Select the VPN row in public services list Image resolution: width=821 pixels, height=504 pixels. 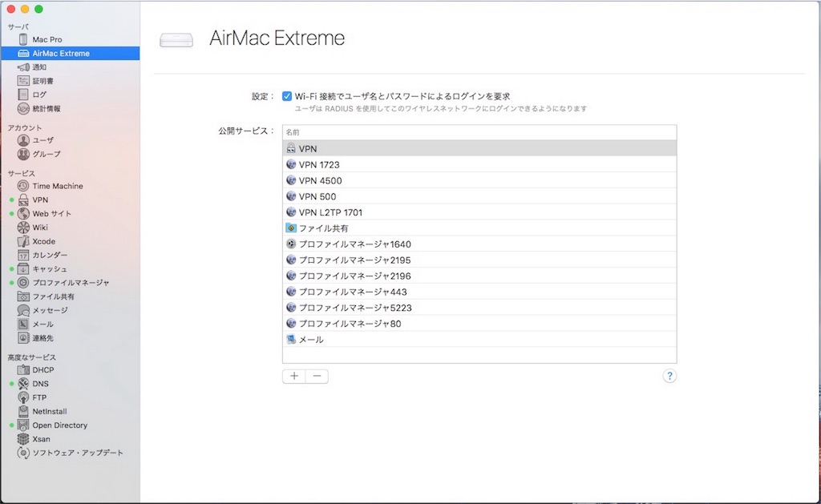pyautogui.click(x=479, y=148)
